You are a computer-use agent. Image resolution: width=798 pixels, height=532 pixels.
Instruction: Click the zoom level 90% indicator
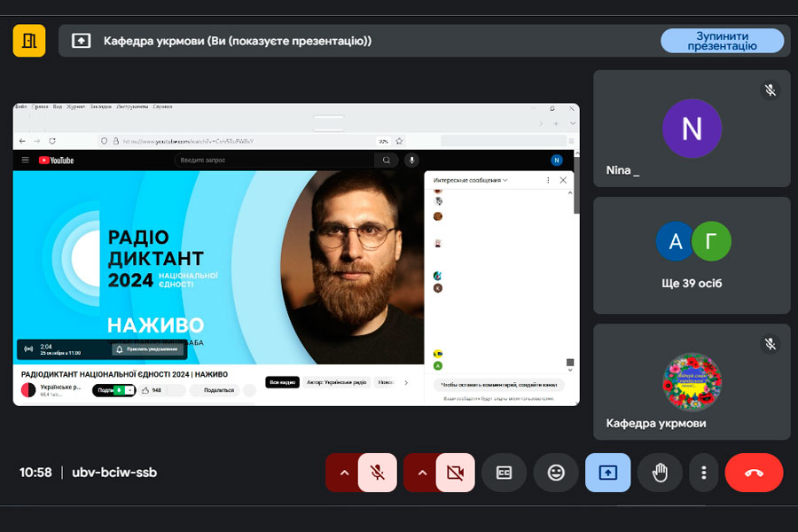point(383,141)
